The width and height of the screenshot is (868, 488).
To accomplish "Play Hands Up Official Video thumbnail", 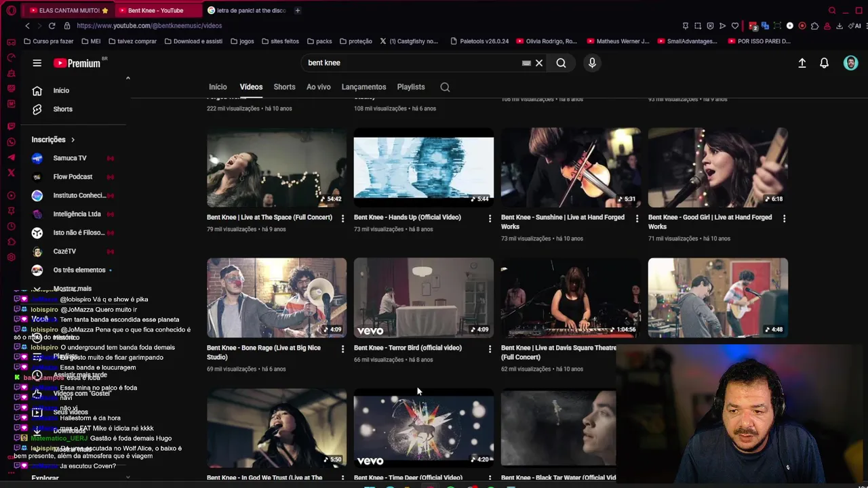I will click(x=424, y=167).
